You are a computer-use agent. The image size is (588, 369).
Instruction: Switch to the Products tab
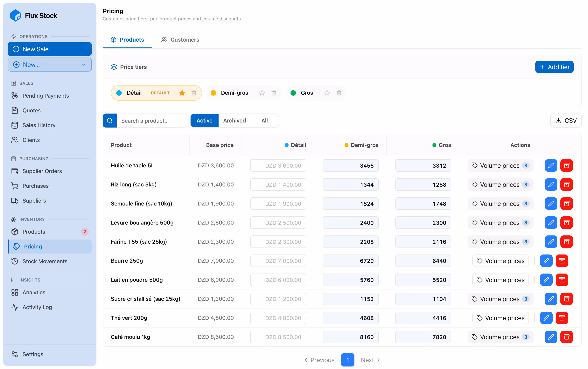click(127, 39)
